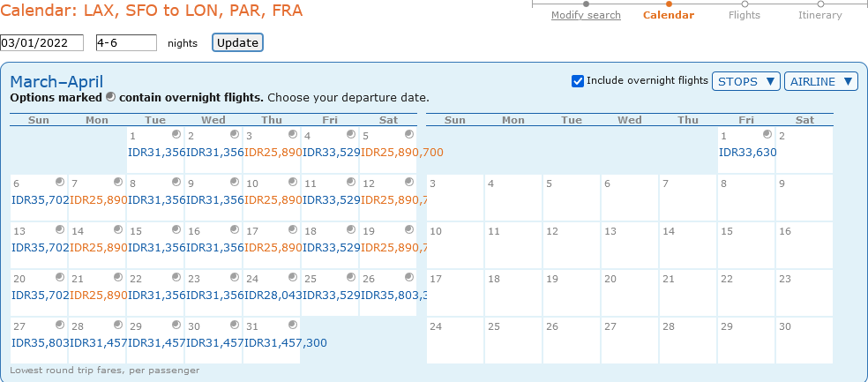This screenshot has height=382, width=868.
Task: Click the overnight icon on March 12
Action: click(x=409, y=182)
